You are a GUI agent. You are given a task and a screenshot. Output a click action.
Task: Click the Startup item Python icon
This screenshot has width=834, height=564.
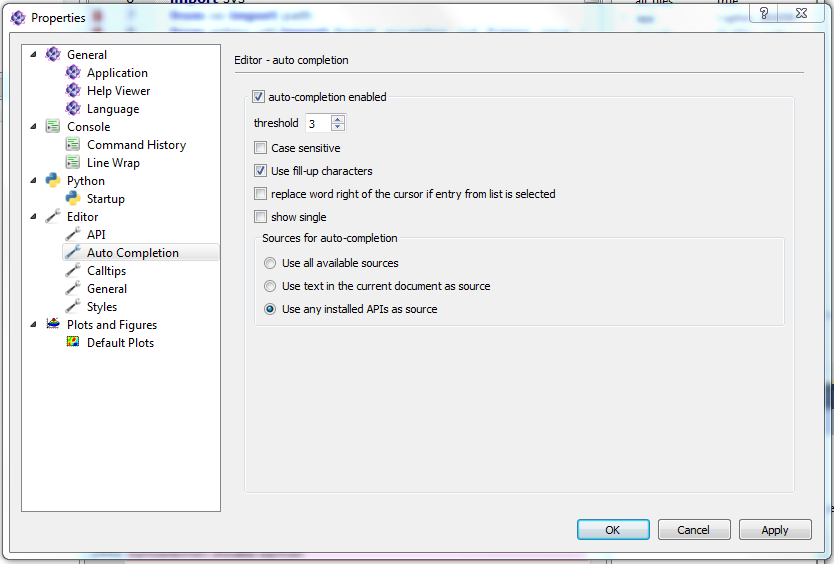[x=73, y=198]
